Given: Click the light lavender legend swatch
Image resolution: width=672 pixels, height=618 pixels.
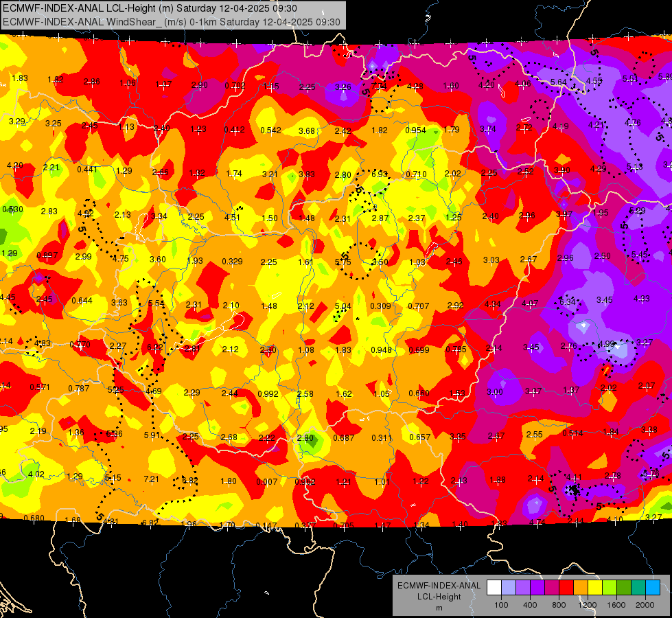Looking at the screenshot, I should tap(509, 587).
